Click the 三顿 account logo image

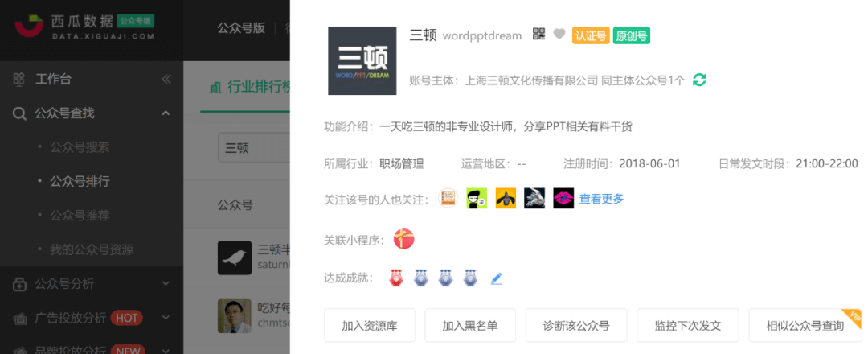tap(362, 60)
